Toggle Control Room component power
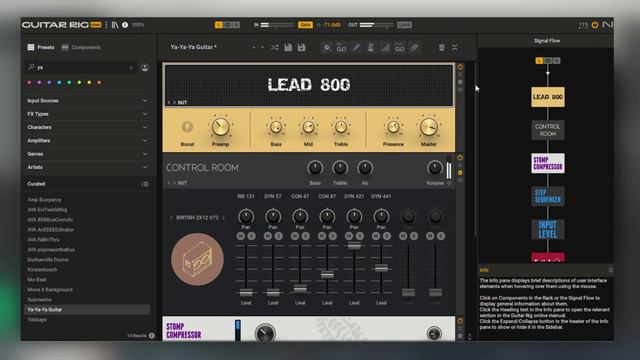This screenshot has height=360, width=640. pyautogui.click(x=460, y=158)
